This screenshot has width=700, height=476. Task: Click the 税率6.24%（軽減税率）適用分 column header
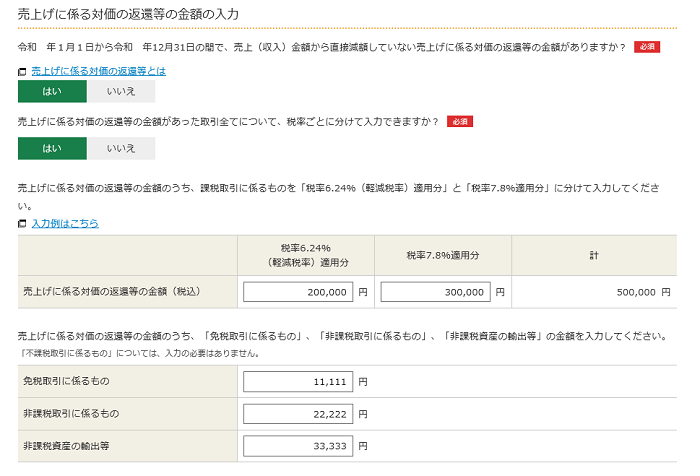pos(306,255)
